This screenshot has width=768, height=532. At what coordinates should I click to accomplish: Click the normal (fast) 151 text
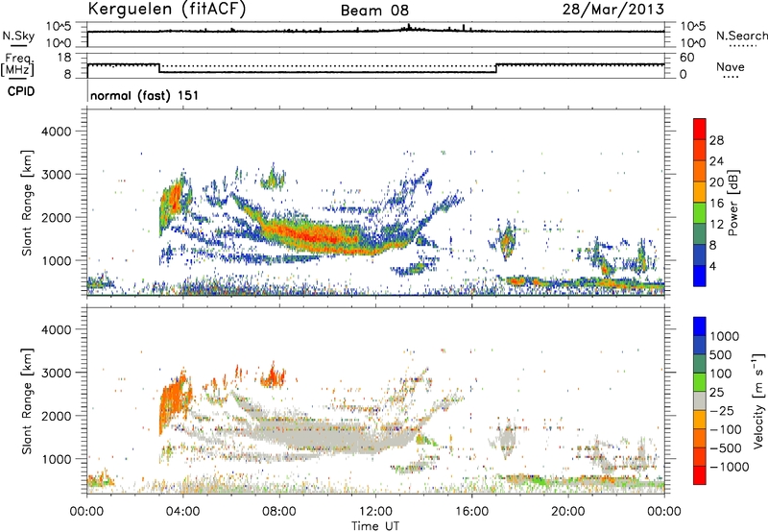pyautogui.click(x=145, y=95)
